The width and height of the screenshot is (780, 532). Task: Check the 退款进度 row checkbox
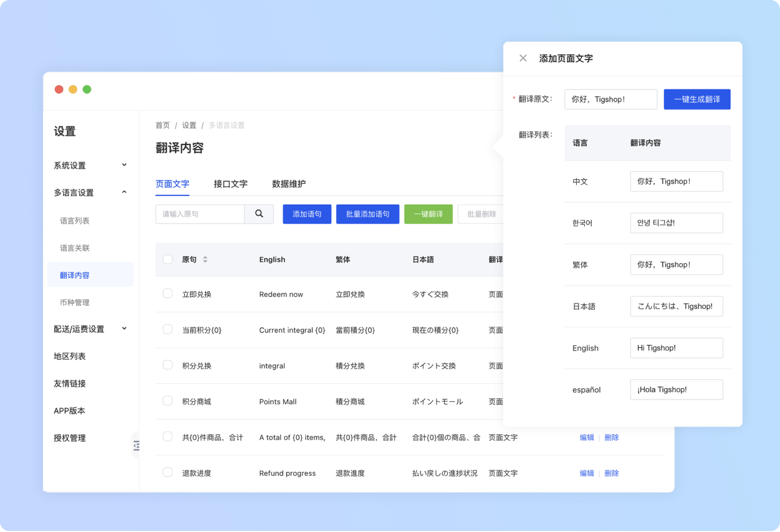point(167,472)
